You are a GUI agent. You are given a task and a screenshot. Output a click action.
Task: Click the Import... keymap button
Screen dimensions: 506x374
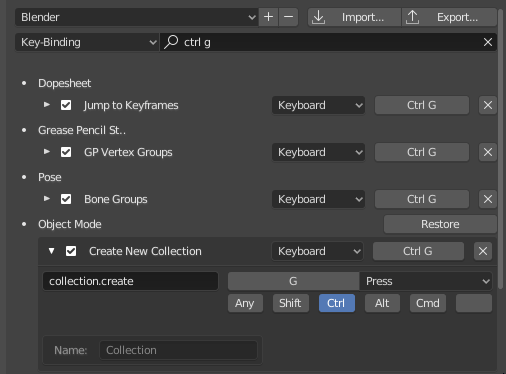point(354,17)
